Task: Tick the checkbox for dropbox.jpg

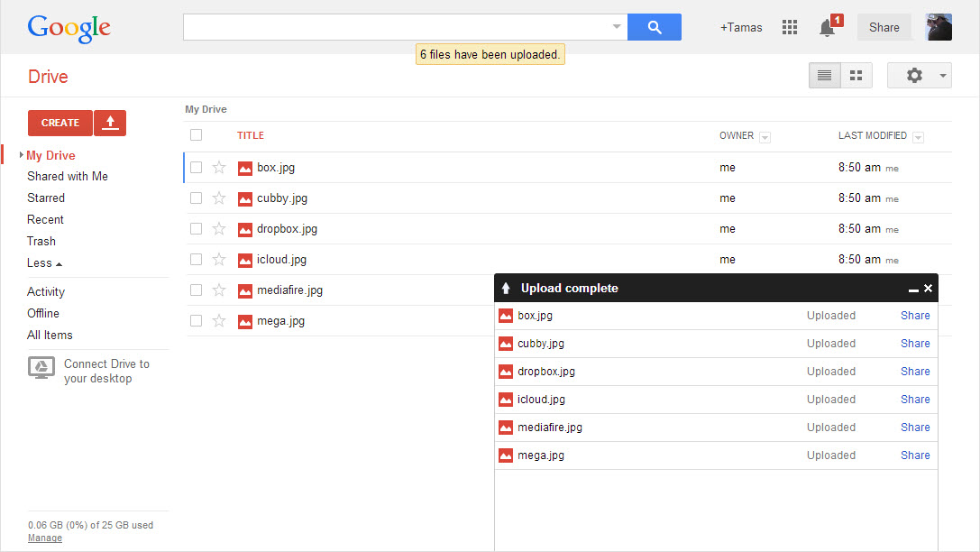Action: point(197,229)
